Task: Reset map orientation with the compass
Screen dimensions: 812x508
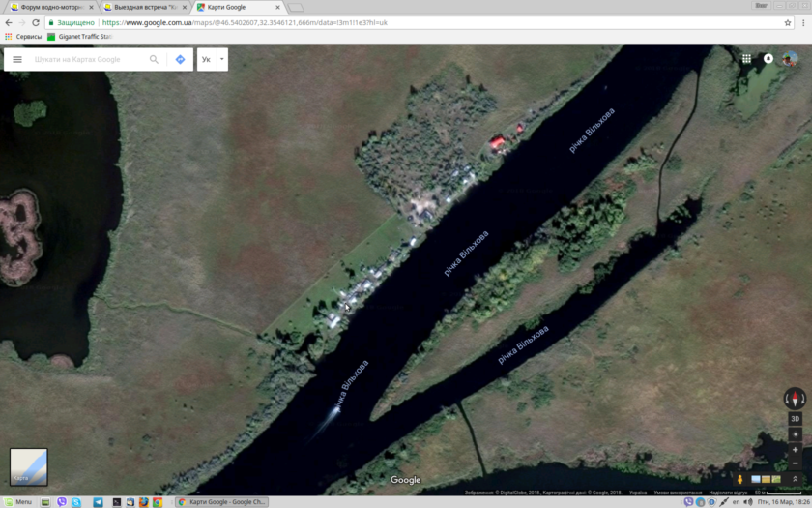Action: click(795, 399)
